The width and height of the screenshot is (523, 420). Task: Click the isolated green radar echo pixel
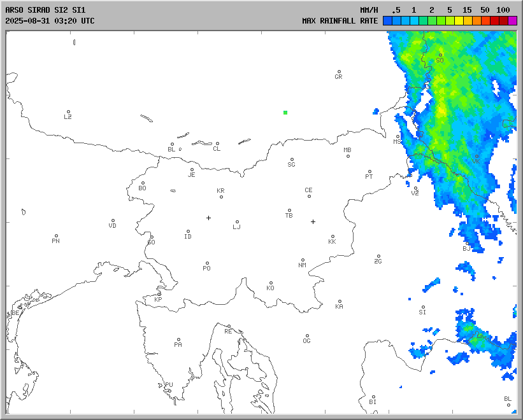(285, 113)
